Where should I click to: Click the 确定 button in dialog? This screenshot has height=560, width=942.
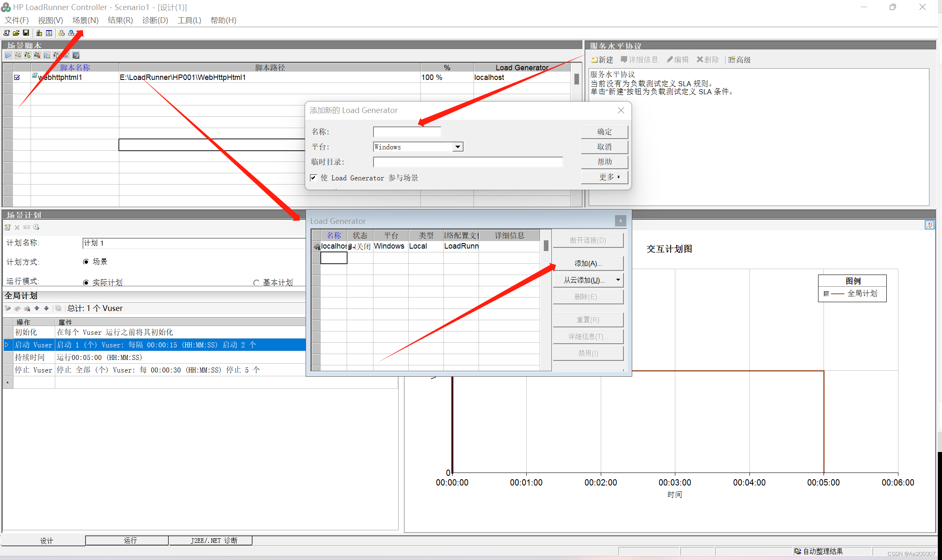(x=604, y=132)
